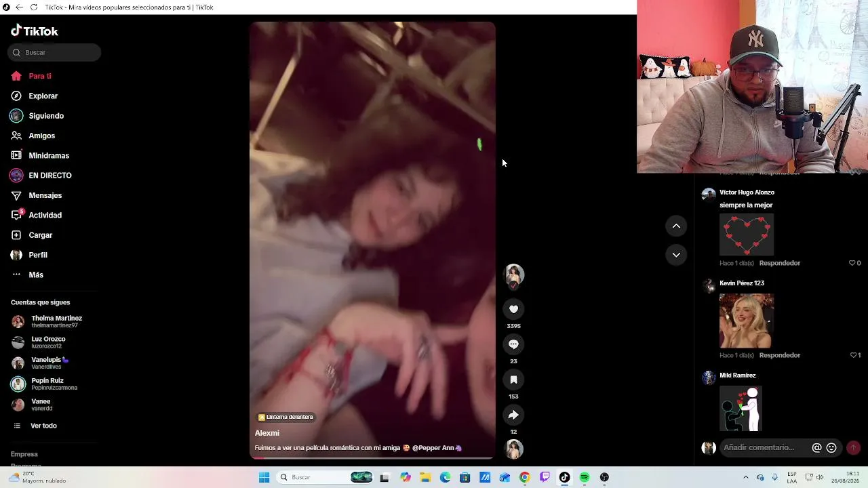
Task: Click the Buscar search field in TikTok
Action: [x=54, y=52]
